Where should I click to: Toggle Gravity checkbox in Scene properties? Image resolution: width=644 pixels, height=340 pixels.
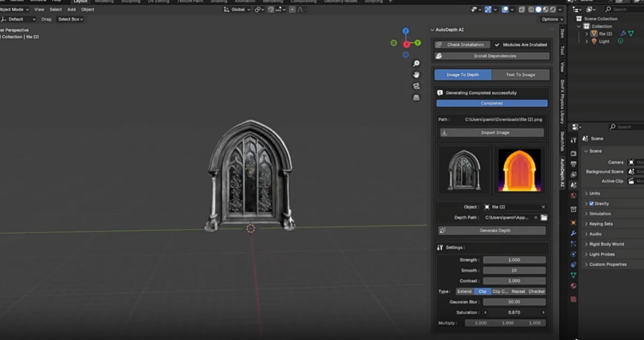(x=591, y=204)
